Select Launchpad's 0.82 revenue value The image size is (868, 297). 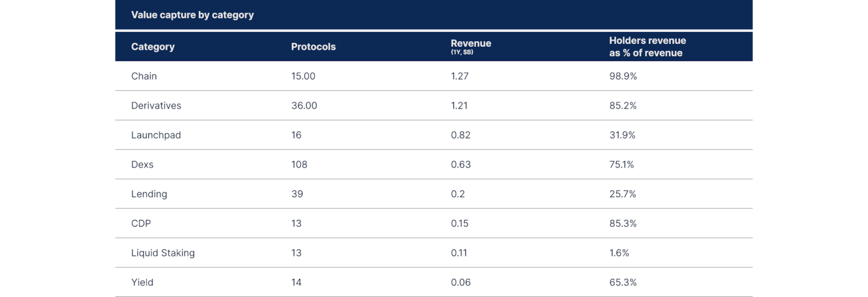tap(461, 136)
